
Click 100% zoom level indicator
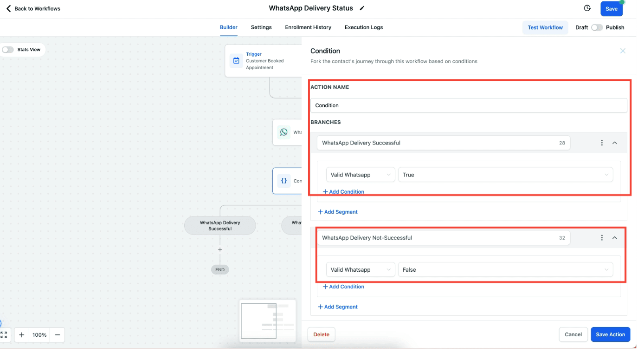point(39,335)
